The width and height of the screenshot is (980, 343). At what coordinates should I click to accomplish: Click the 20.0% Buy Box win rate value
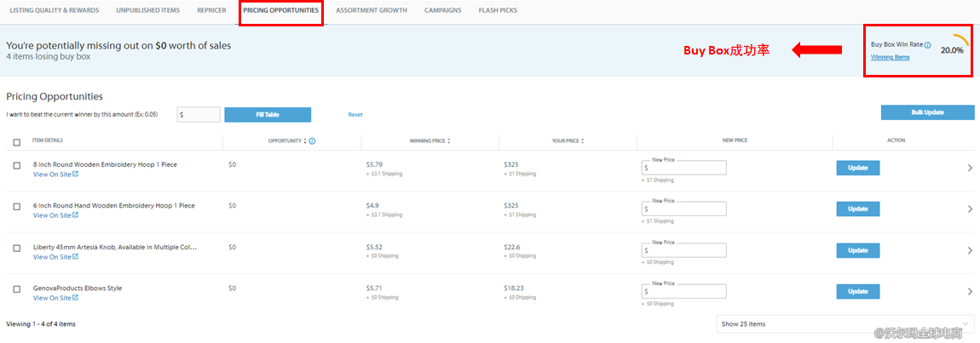pyautogui.click(x=952, y=50)
